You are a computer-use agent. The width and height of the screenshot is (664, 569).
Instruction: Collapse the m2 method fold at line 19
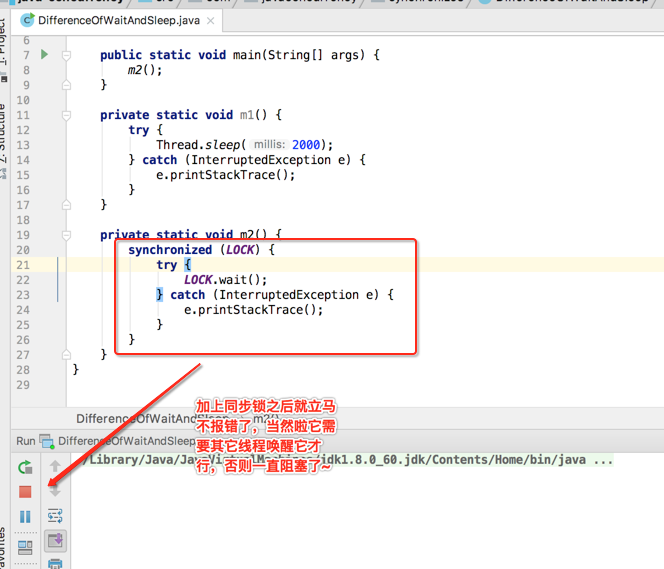[66, 235]
